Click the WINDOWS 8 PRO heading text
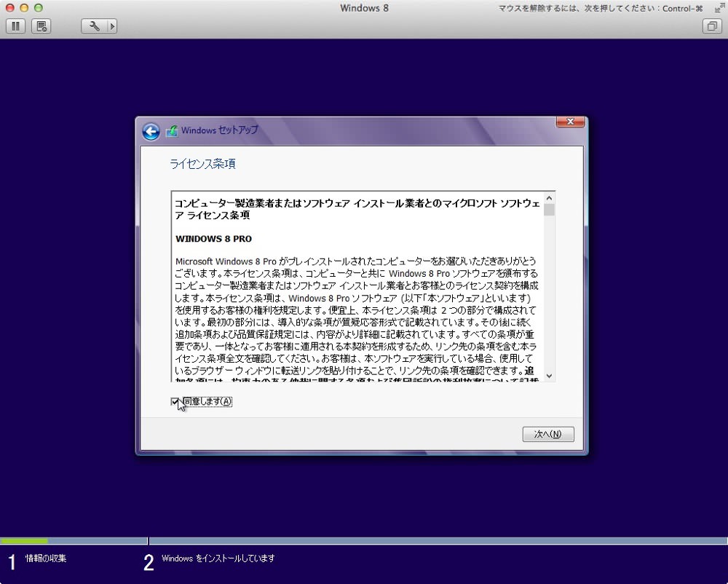728x584 pixels. coord(213,239)
